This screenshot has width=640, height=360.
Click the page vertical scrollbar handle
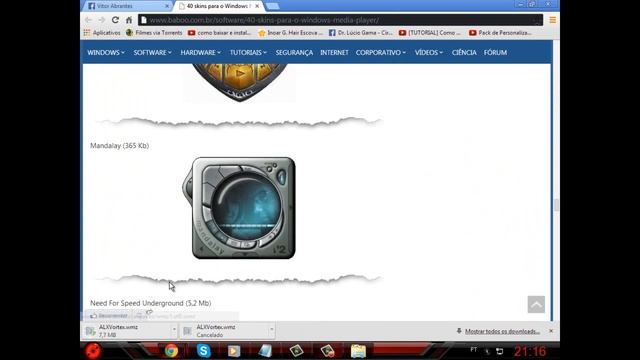pos(556,205)
